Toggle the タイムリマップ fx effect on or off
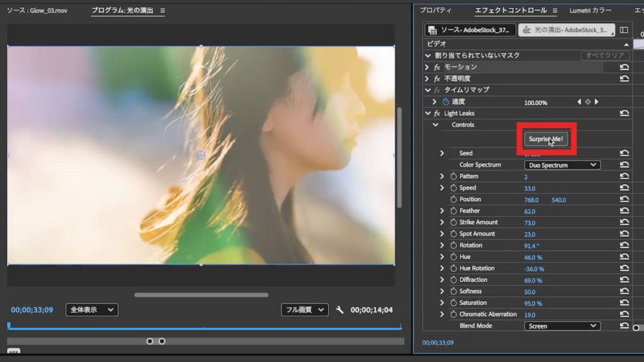 [x=436, y=90]
